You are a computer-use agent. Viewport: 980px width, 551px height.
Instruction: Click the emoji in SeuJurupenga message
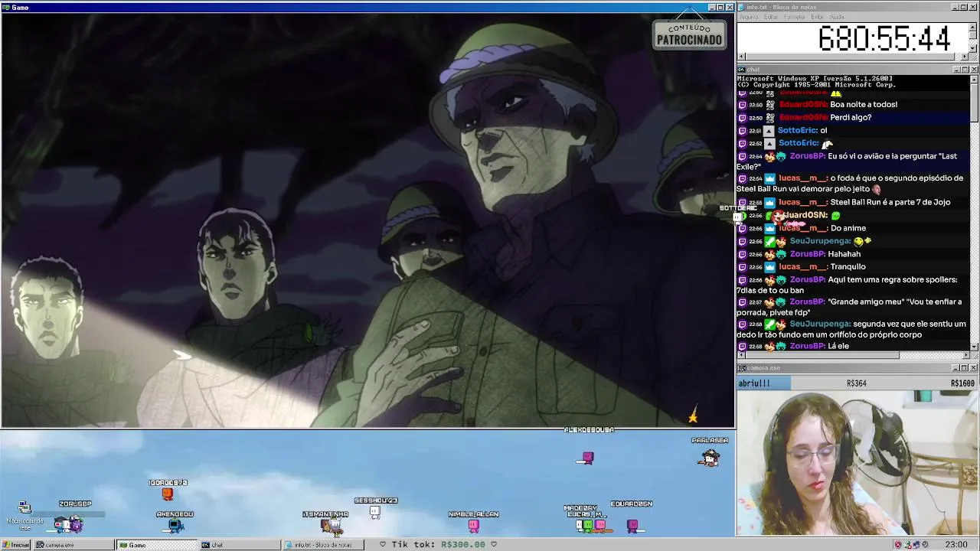click(862, 241)
